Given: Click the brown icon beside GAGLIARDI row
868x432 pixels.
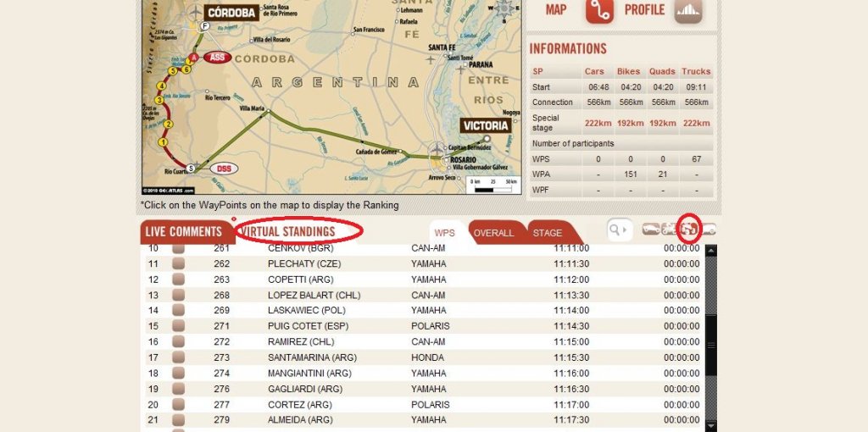Looking at the screenshot, I should coord(178,389).
